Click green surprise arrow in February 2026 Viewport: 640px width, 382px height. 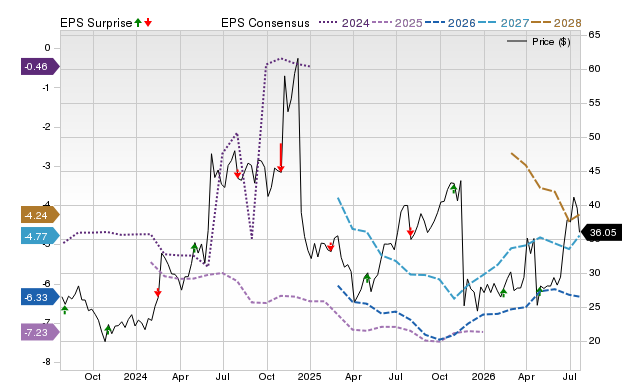pyautogui.click(x=503, y=293)
